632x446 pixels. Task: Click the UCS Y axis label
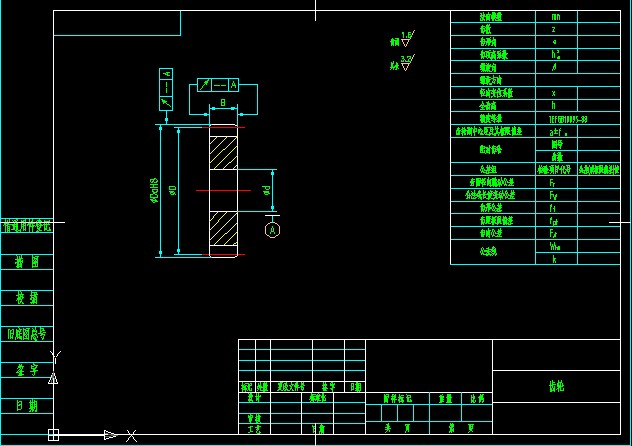(x=56, y=357)
